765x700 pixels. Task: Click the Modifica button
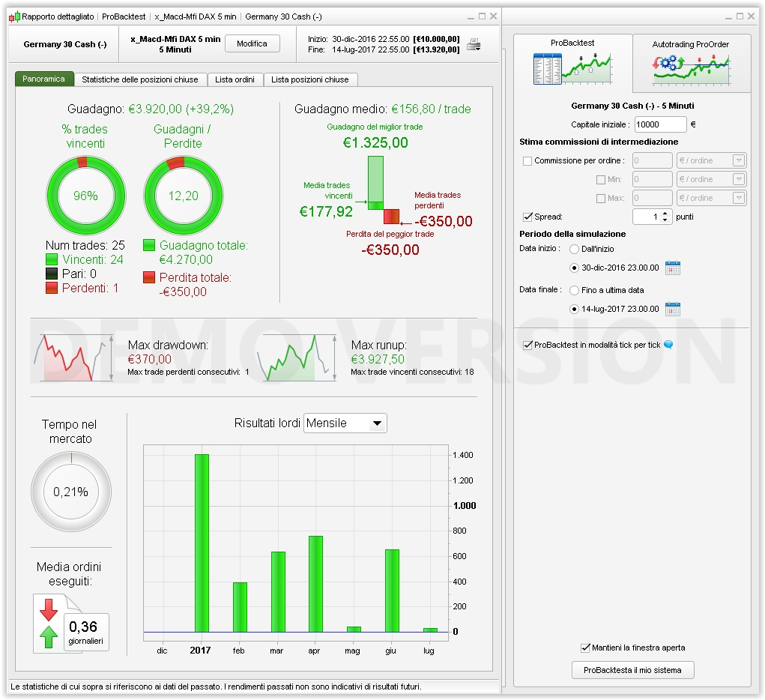coord(253,43)
